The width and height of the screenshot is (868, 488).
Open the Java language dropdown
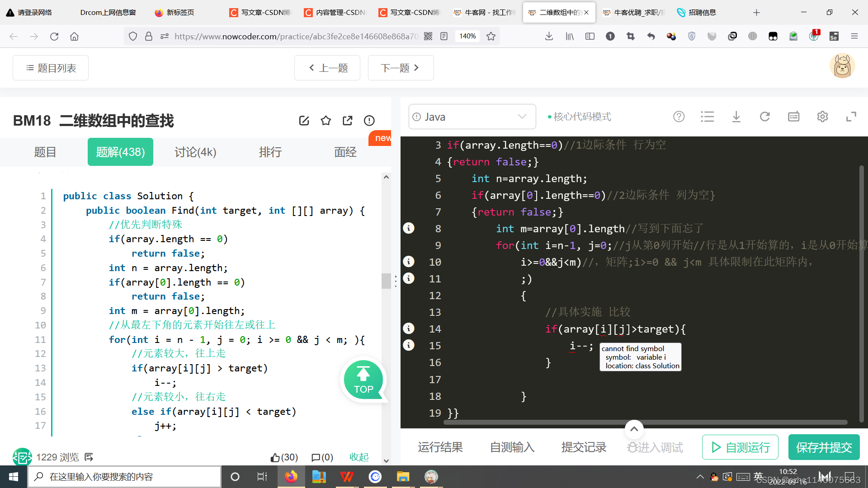(x=472, y=117)
